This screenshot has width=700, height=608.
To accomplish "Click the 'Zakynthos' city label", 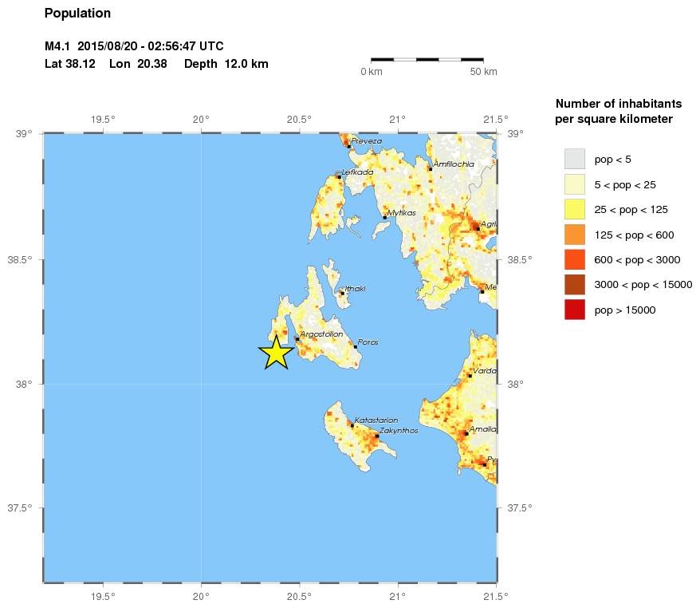I will [399, 431].
